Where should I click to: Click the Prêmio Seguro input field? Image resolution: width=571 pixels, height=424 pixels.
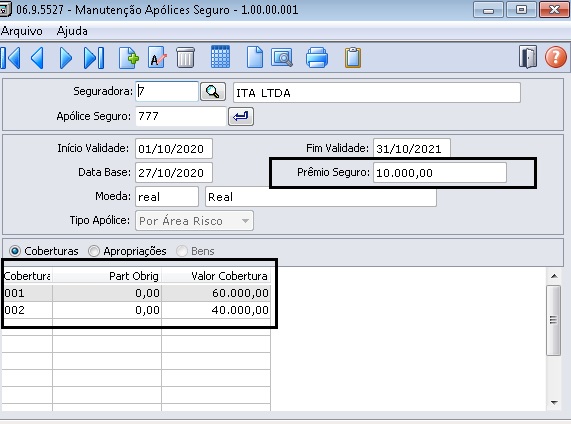coord(440,173)
